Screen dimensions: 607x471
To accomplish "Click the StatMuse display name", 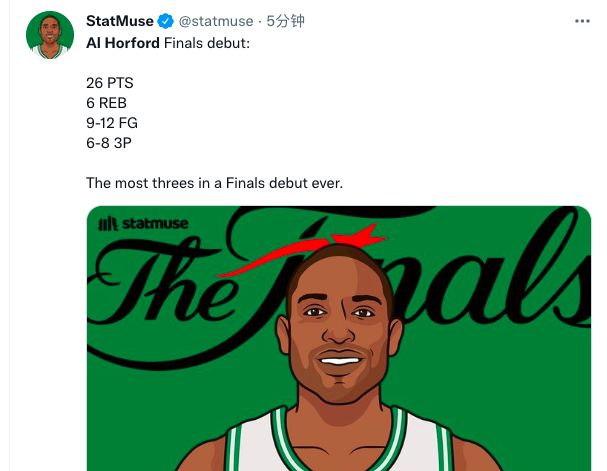I will 120,21.
